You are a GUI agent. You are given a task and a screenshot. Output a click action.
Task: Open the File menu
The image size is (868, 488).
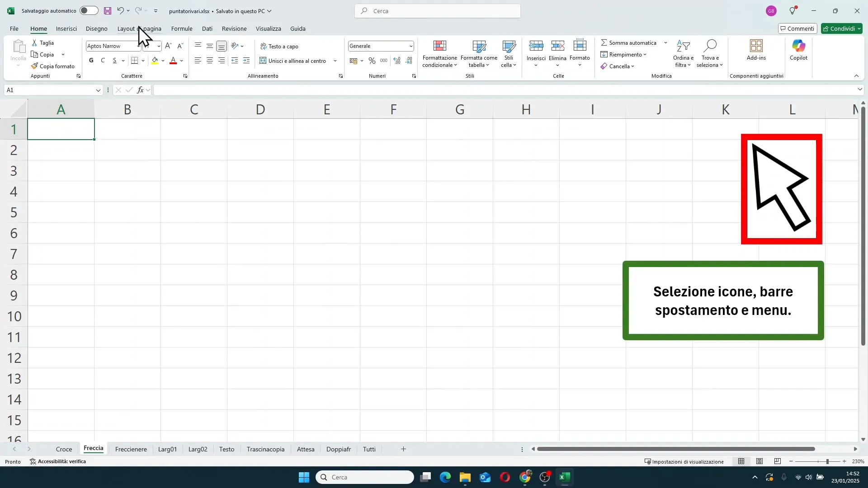14,28
